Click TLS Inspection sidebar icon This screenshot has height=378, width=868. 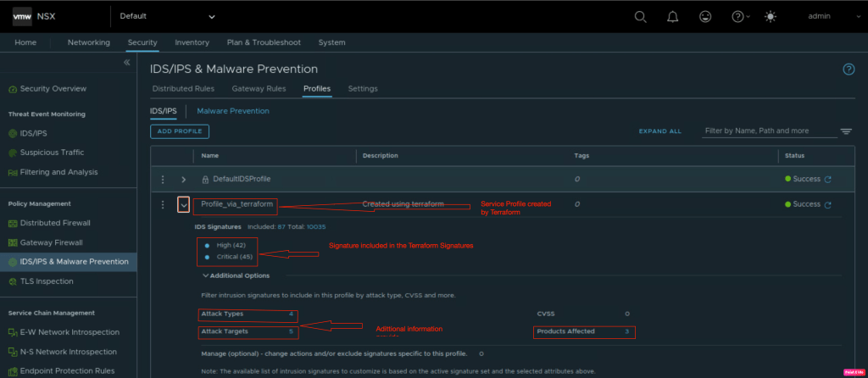[13, 281]
